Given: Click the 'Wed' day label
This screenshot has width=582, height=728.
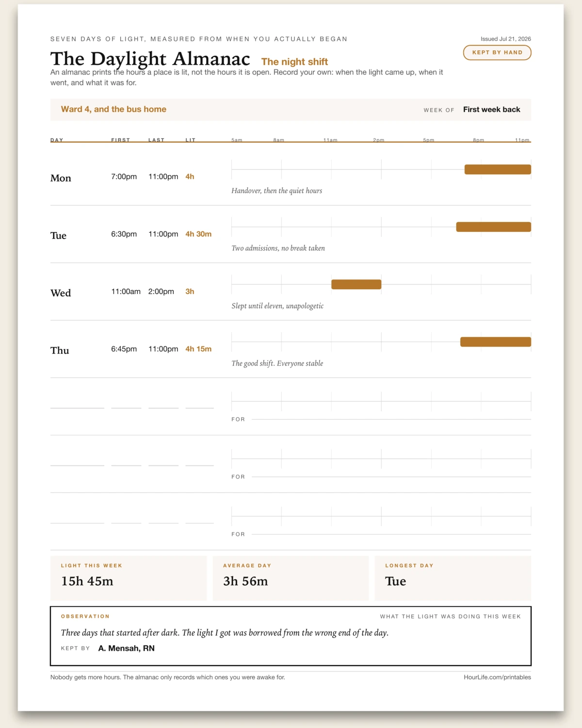Looking at the screenshot, I should (61, 293).
